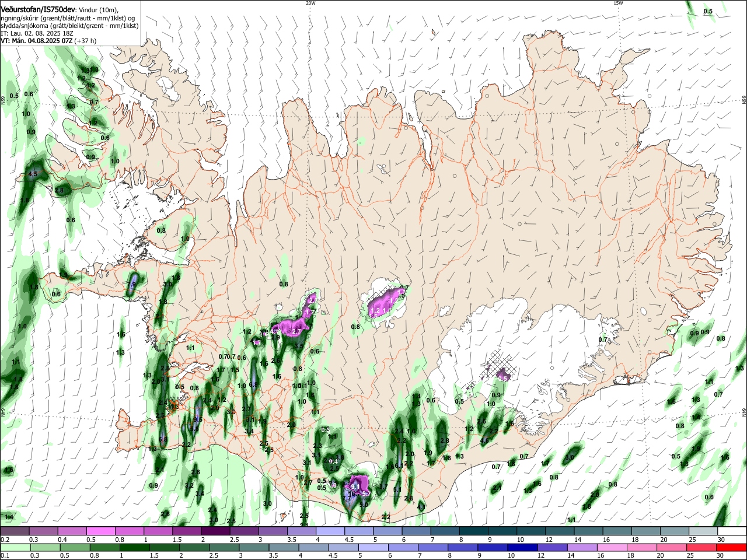Image resolution: width=747 pixels, height=560 pixels.
Task: Select the upper legend swatch between 0.2 and 0.3
Action: coord(15,531)
